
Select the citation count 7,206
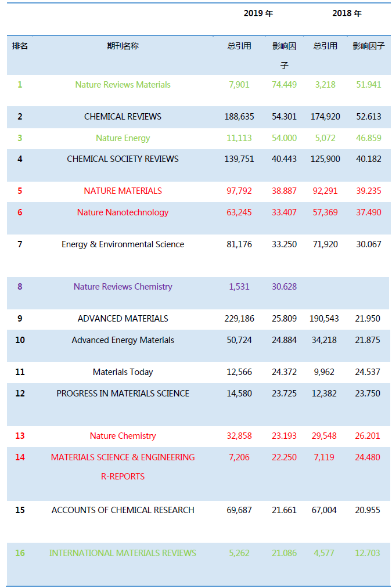point(239,457)
